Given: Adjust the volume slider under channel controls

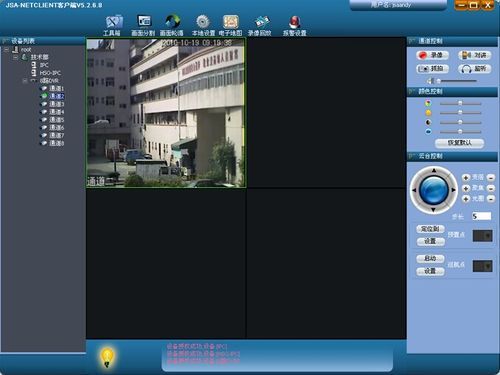Looking at the screenshot, I should click(457, 81).
